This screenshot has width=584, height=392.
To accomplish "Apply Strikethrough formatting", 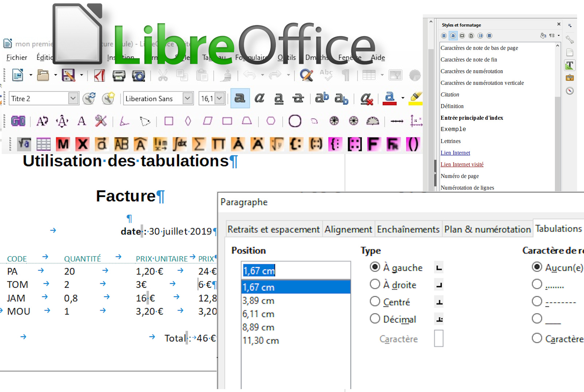I will point(298,98).
